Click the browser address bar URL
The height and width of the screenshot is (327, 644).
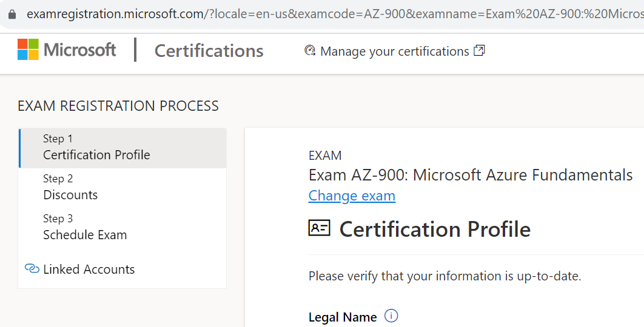(335, 15)
